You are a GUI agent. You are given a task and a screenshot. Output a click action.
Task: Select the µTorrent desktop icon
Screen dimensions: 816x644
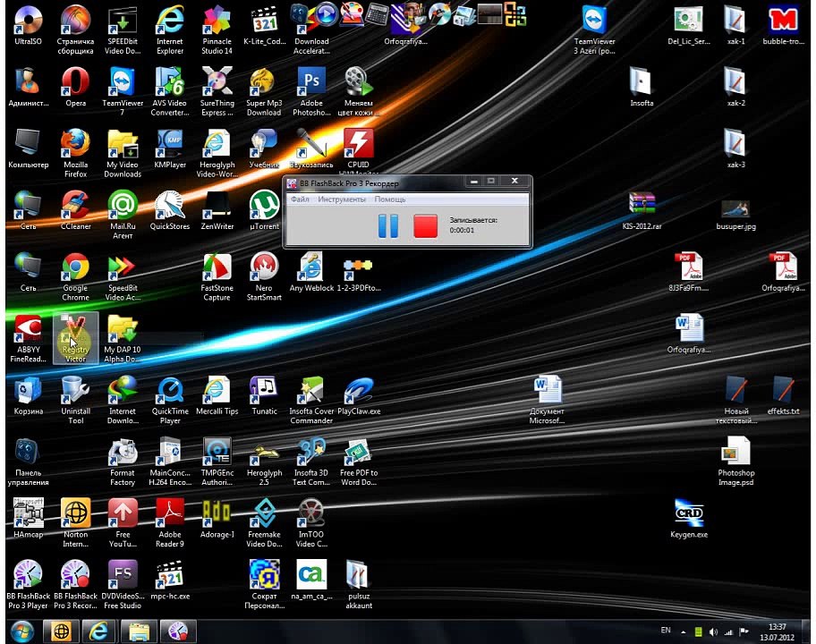pyautogui.click(x=264, y=211)
